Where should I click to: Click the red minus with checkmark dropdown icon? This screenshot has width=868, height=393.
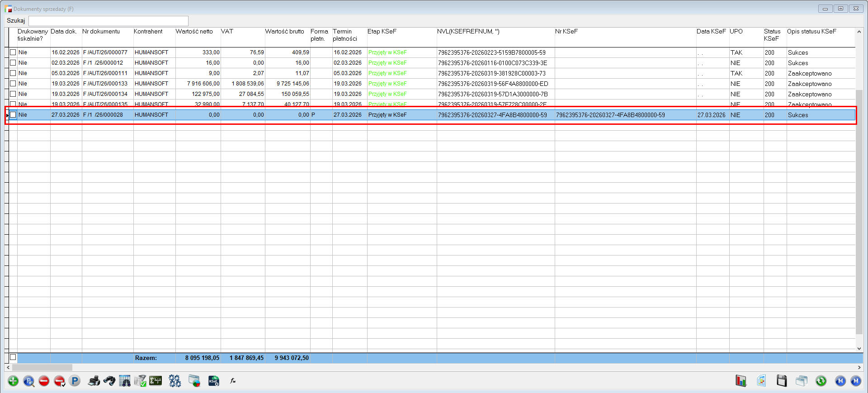click(60, 381)
